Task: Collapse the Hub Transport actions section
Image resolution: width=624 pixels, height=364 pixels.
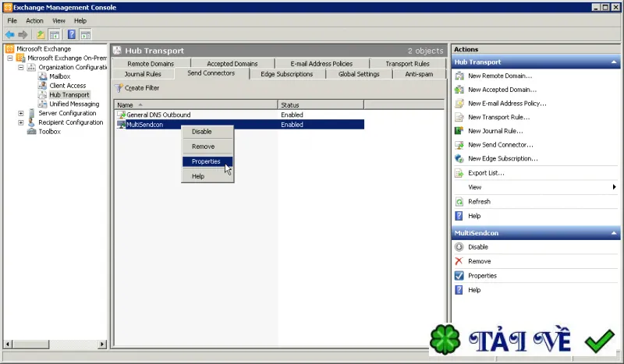Action: click(x=614, y=62)
